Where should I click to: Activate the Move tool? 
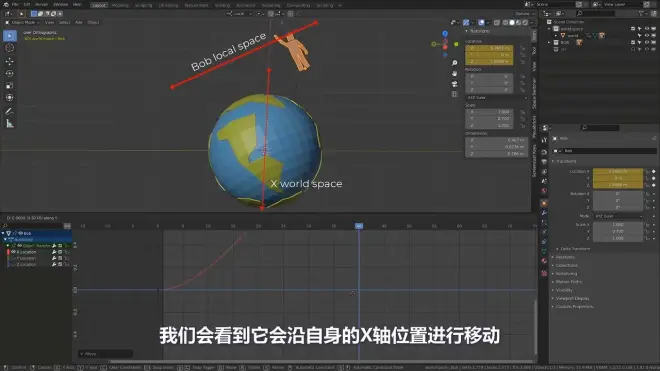(x=10, y=61)
